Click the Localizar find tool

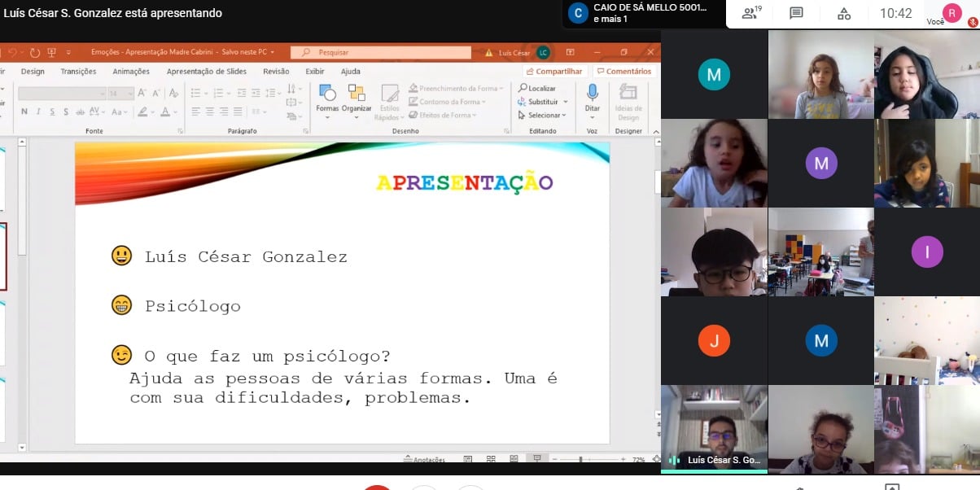pyautogui.click(x=537, y=88)
